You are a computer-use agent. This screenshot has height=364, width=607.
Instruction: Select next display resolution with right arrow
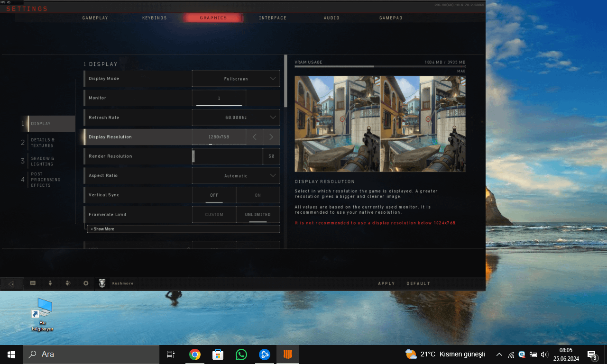coord(271,137)
